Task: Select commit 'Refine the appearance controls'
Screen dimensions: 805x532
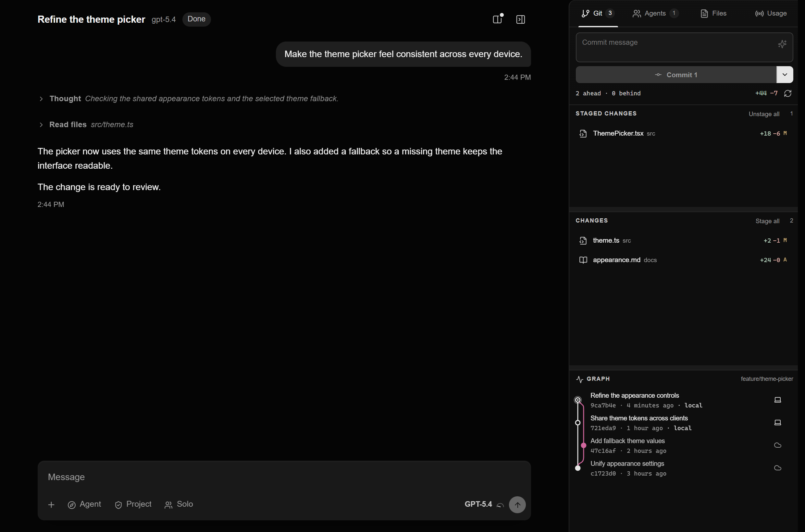Action: point(684,400)
